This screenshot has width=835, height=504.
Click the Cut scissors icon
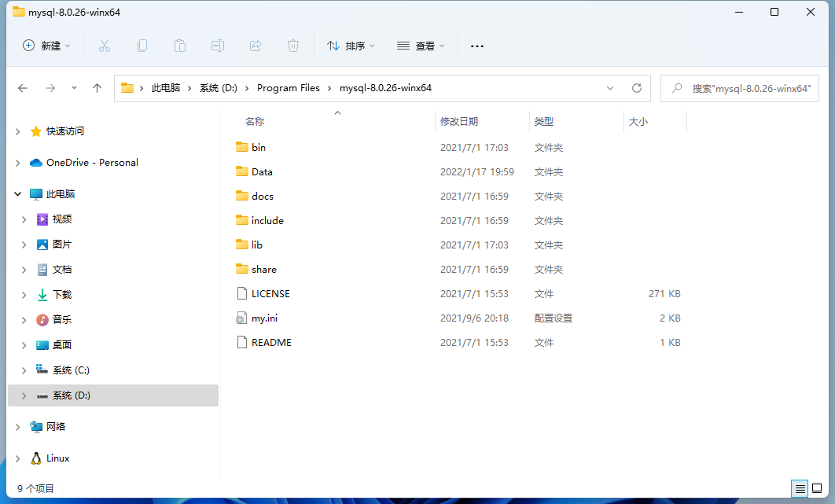(105, 46)
